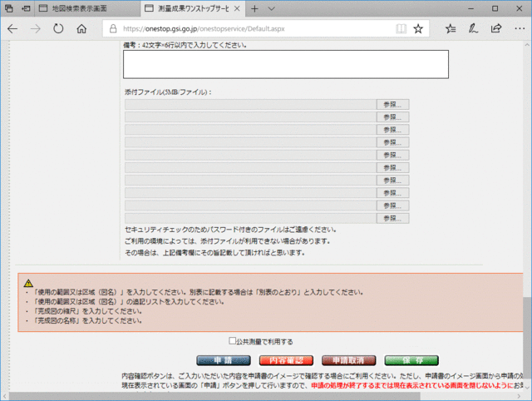The width and height of the screenshot is (532, 401).
Task: Click the fourth 参照 browse button
Action: click(x=392, y=142)
